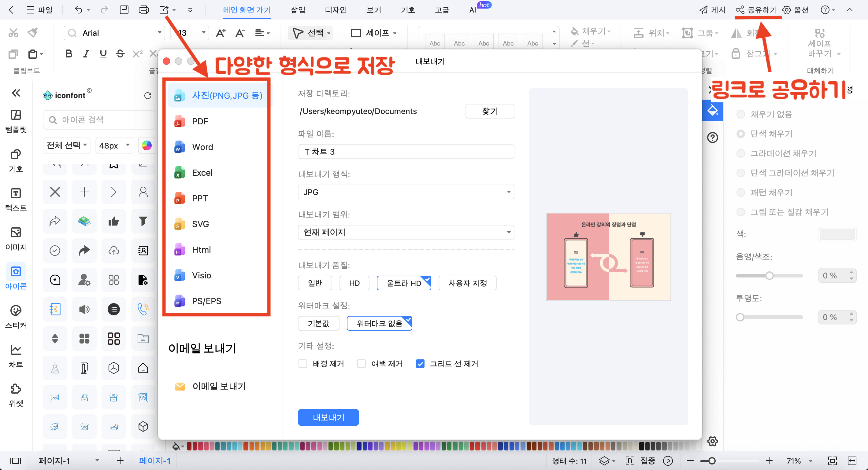Open the 내보내기 범위 현재 페이지 dropdown
This screenshot has width=868, height=470.
(x=406, y=232)
